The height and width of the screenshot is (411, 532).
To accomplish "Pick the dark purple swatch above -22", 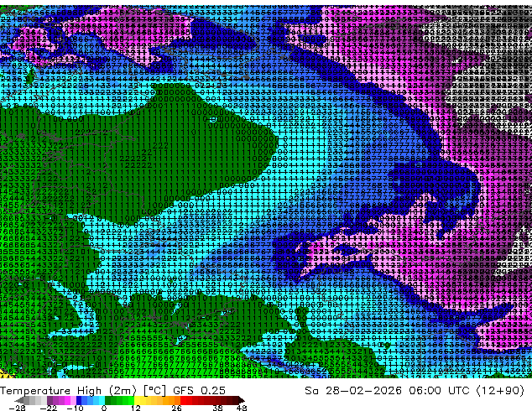I will [50, 400].
